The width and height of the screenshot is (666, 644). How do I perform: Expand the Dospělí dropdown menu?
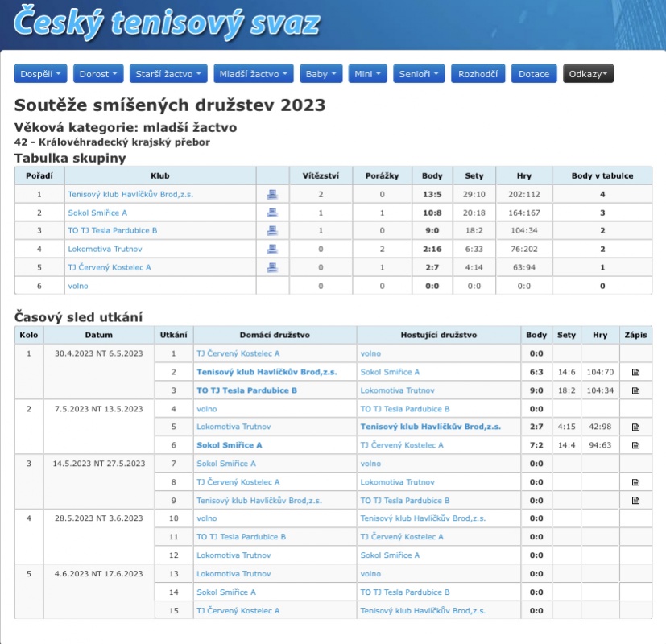pos(40,74)
